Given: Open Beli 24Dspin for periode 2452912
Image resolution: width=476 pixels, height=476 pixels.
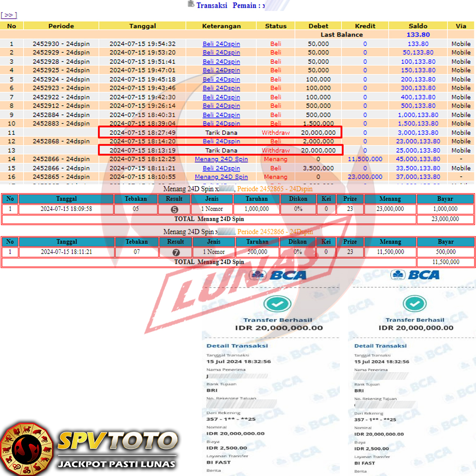Looking at the screenshot, I should tap(221, 106).
